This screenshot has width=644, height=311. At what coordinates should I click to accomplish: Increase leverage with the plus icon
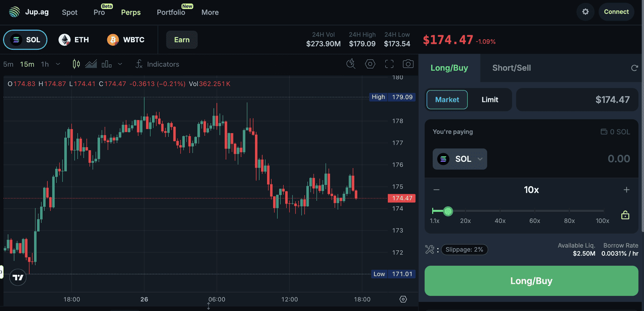tap(626, 189)
